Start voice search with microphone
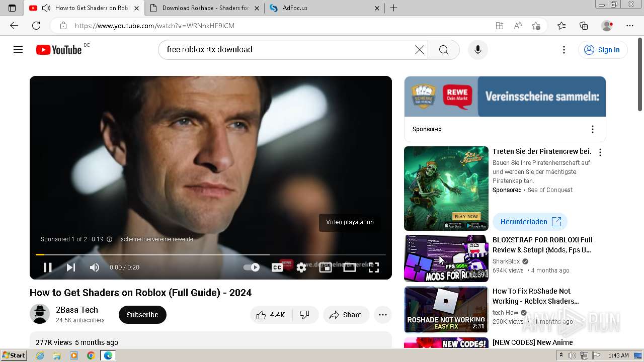 pos(478,50)
